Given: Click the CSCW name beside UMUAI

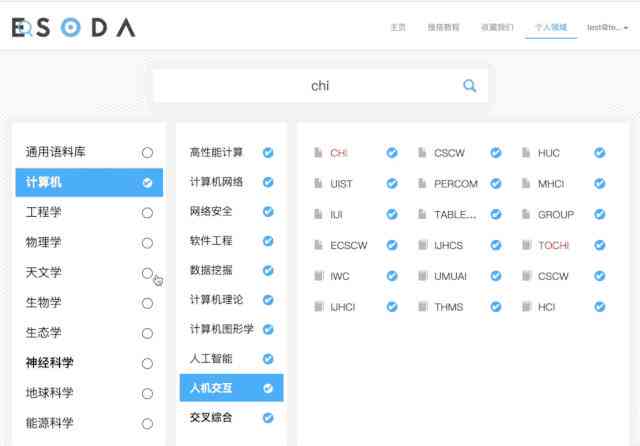Looking at the screenshot, I should click(553, 276).
